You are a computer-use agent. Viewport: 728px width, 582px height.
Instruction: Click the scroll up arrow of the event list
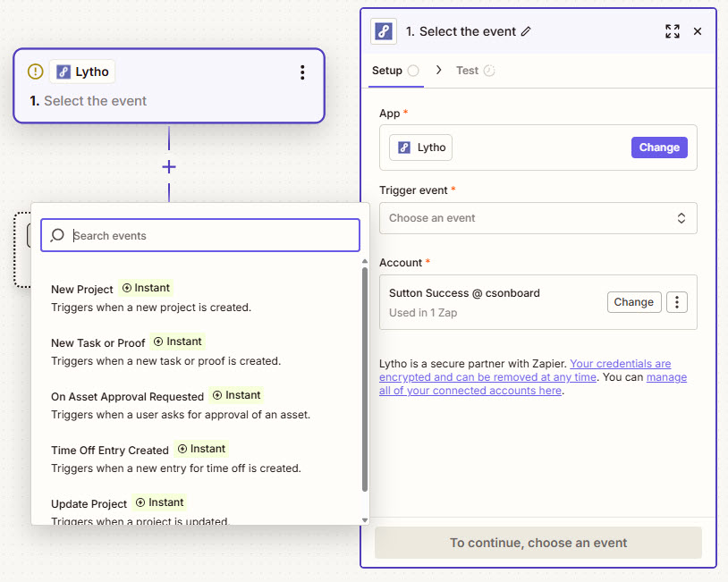[365, 261]
